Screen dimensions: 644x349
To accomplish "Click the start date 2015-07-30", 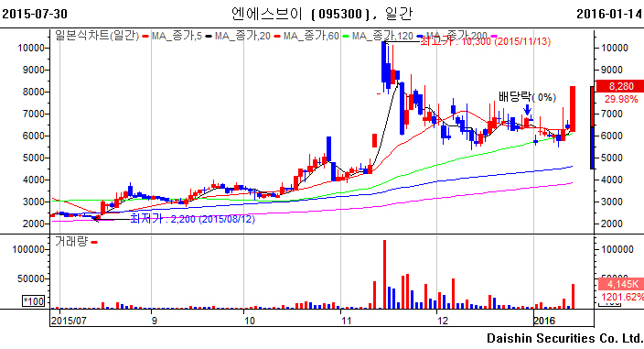I will [35, 14].
